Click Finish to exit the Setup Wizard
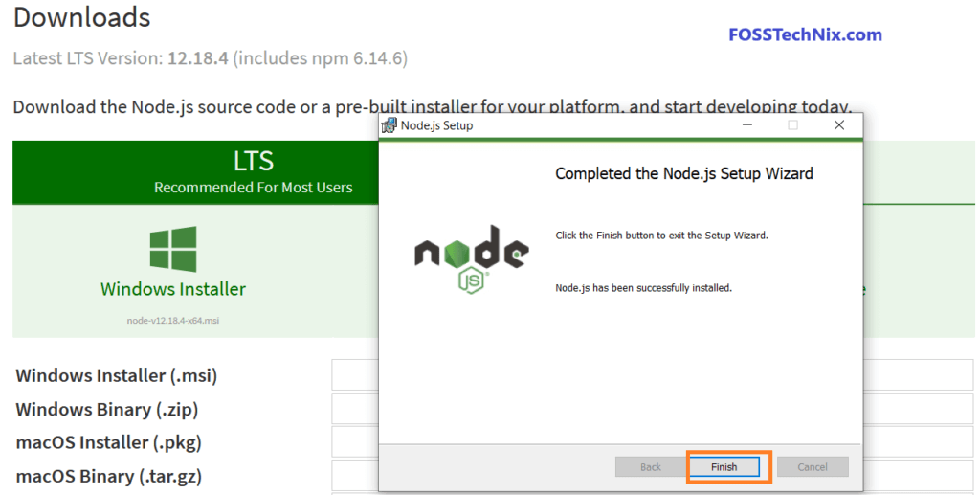Viewport: 980px width, 495px height. tap(724, 467)
